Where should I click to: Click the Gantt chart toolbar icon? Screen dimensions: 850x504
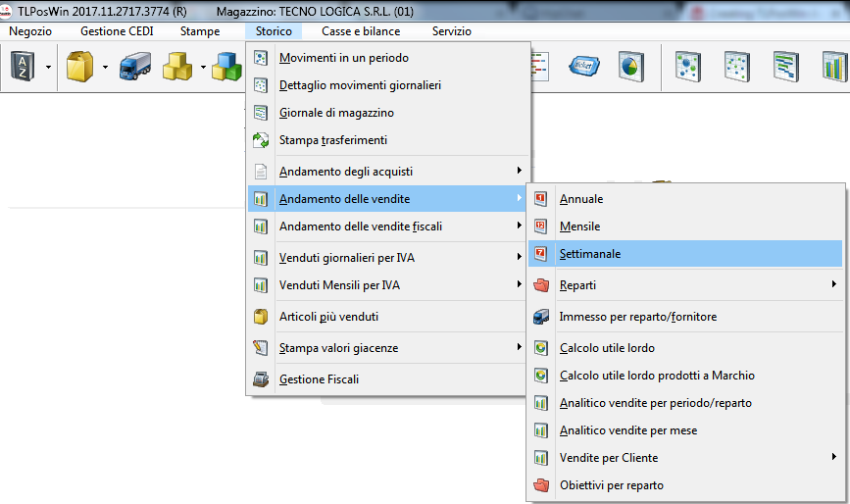(785, 67)
